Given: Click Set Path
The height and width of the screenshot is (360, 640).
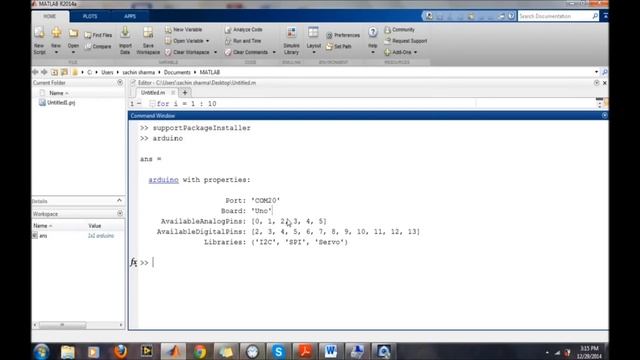Looking at the screenshot, I should (339, 47).
